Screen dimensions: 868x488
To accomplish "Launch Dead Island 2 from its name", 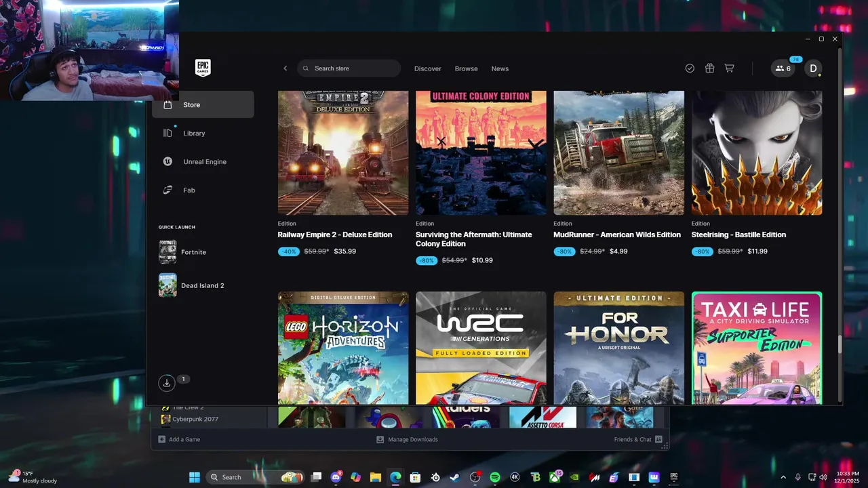I will (202, 285).
